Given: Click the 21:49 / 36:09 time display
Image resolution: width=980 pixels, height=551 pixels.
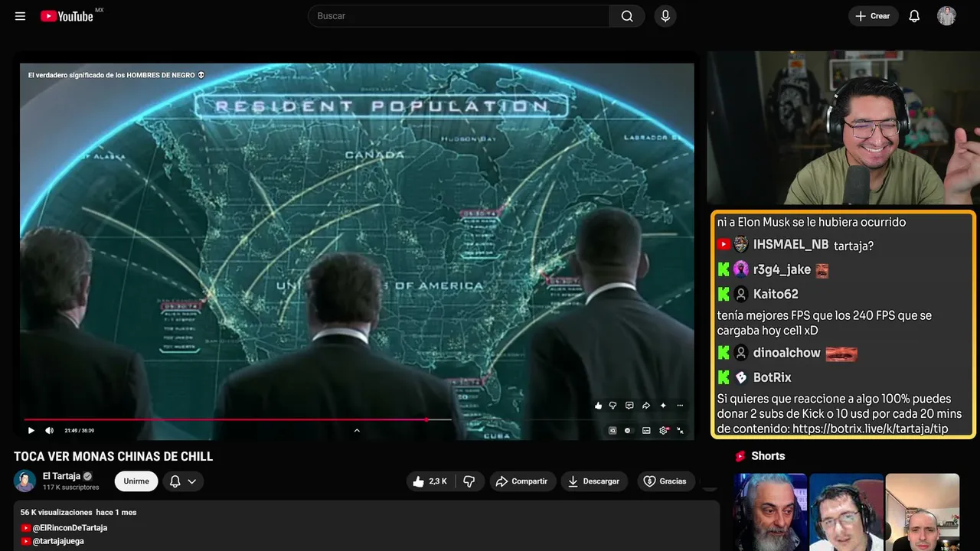Looking at the screenshot, I should pos(79,431).
